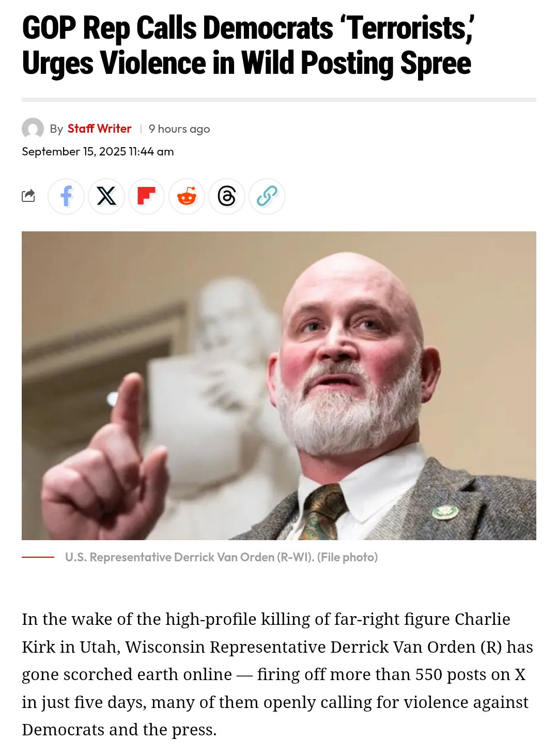Share this story on X
Image resolution: width=558 pixels, height=756 pixels.
click(x=106, y=196)
